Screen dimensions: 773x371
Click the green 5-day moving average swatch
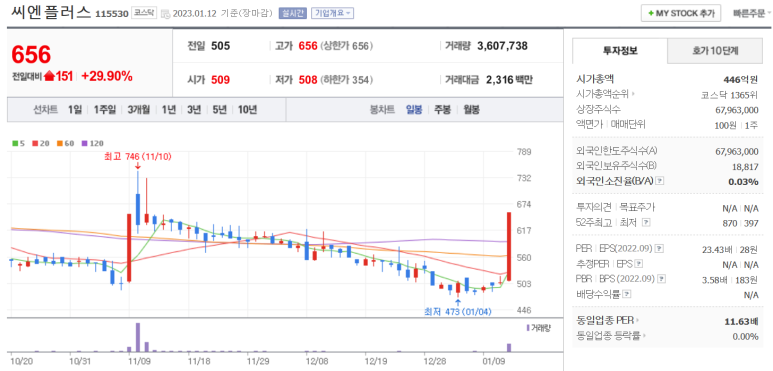(x=15, y=143)
